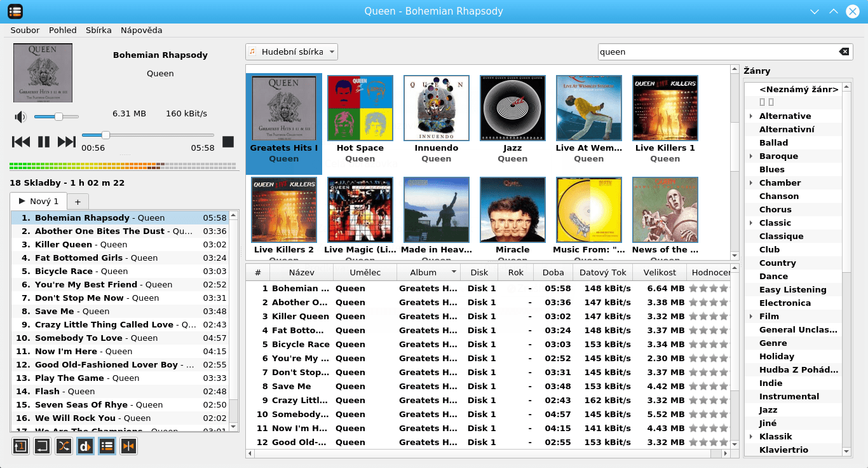Switch to the Nový 1 playlist tab
This screenshot has width=868, height=468.
tap(38, 200)
